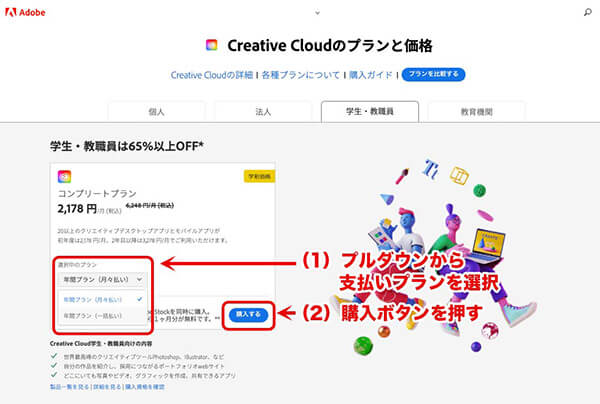Open the 年間プラン(月々払い) plan dropdown

click(101, 279)
